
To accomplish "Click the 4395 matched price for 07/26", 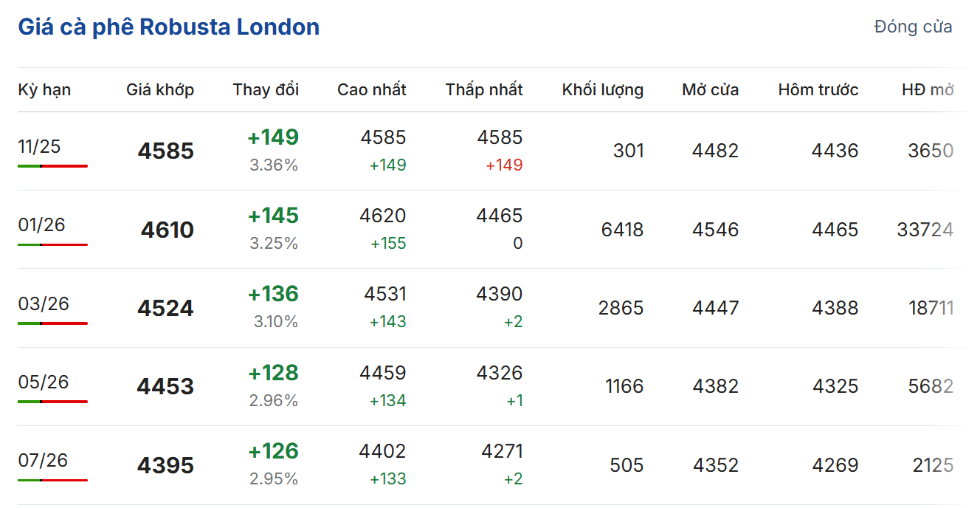I will click(x=166, y=465).
